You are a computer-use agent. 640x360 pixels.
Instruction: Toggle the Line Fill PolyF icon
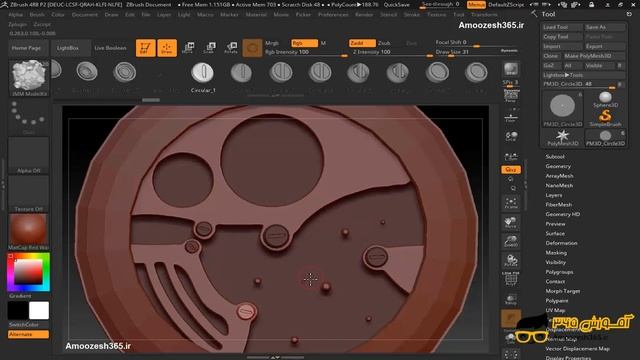(511, 279)
